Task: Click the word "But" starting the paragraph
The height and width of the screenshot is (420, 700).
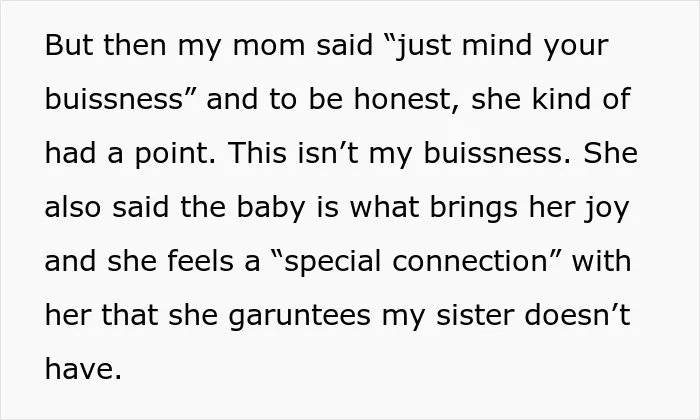Action: [x=69, y=45]
